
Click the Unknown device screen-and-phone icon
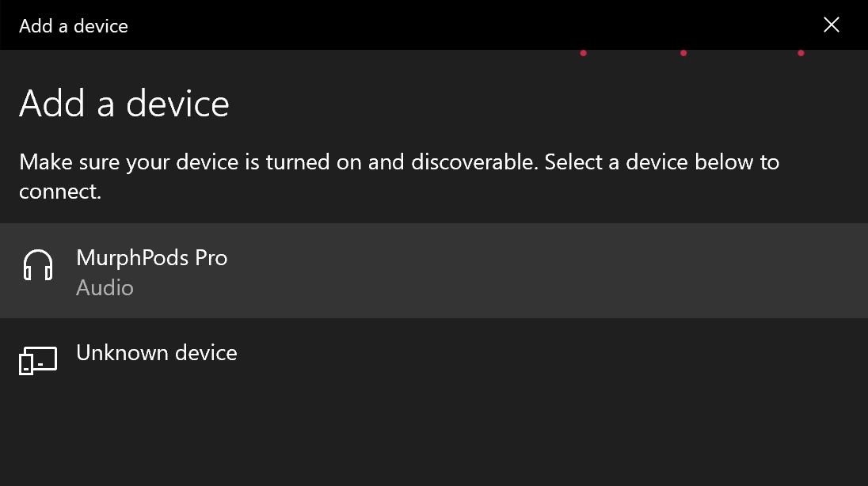click(x=37, y=361)
